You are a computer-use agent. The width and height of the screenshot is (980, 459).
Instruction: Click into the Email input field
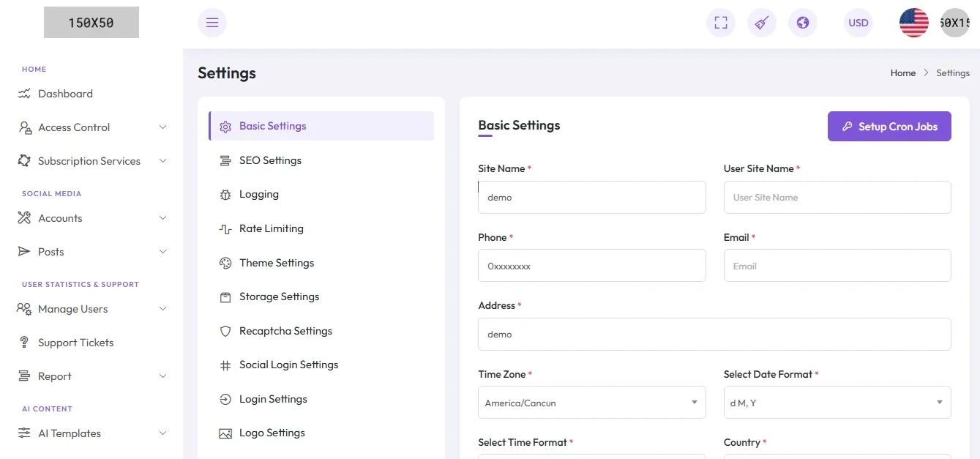tap(837, 266)
